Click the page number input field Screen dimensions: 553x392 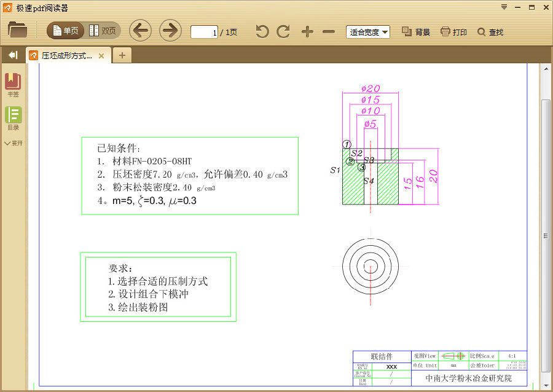pyautogui.click(x=204, y=32)
